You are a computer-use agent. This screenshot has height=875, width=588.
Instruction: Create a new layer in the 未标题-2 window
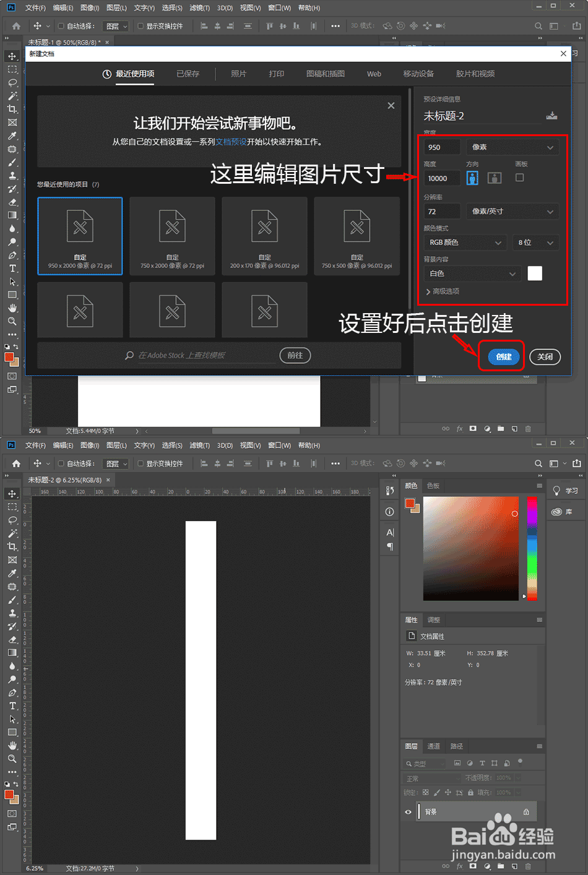tap(514, 866)
